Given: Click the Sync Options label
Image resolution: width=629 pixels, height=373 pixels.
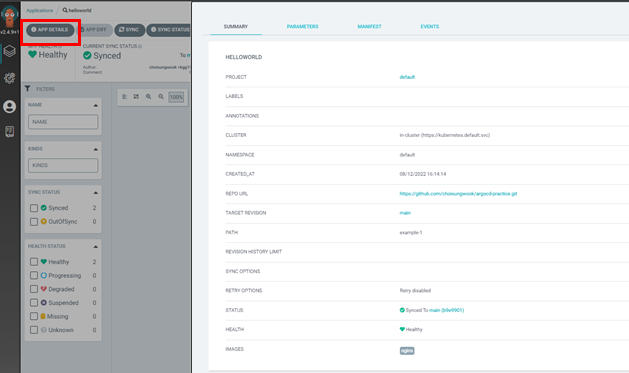Looking at the screenshot, I should [x=243, y=272].
